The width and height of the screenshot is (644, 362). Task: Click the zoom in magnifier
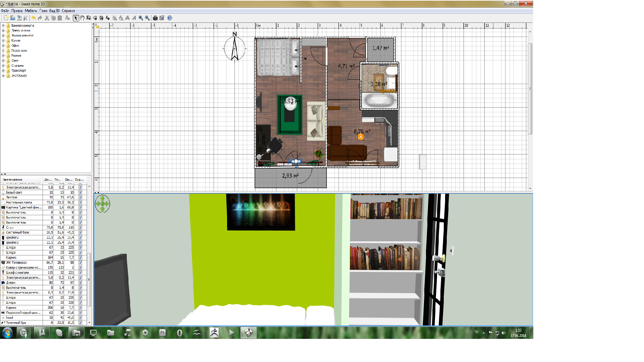141,18
